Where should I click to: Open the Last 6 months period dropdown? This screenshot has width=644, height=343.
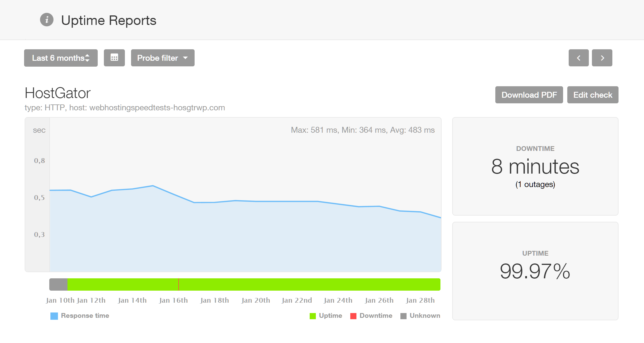pos(61,58)
